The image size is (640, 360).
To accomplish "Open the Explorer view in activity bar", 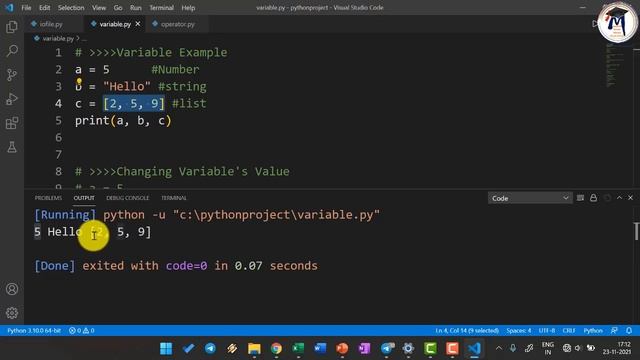I will 12,27.
